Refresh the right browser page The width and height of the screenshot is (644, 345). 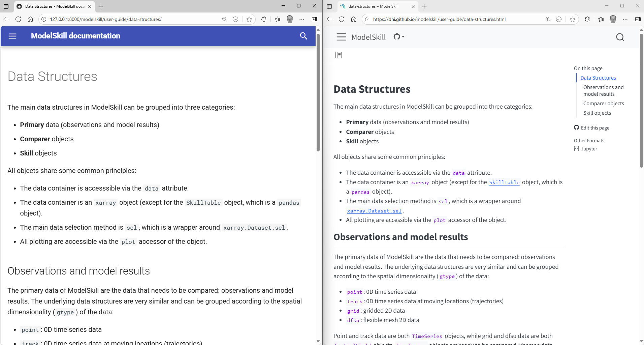(342, 19)
